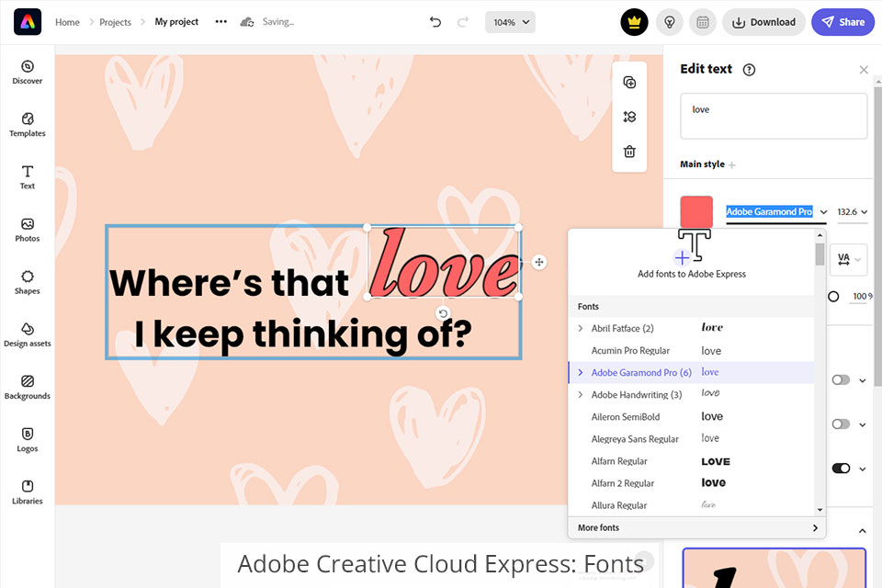
Task: Select Acumin Pro Regular font
Action: pos(691,351)
